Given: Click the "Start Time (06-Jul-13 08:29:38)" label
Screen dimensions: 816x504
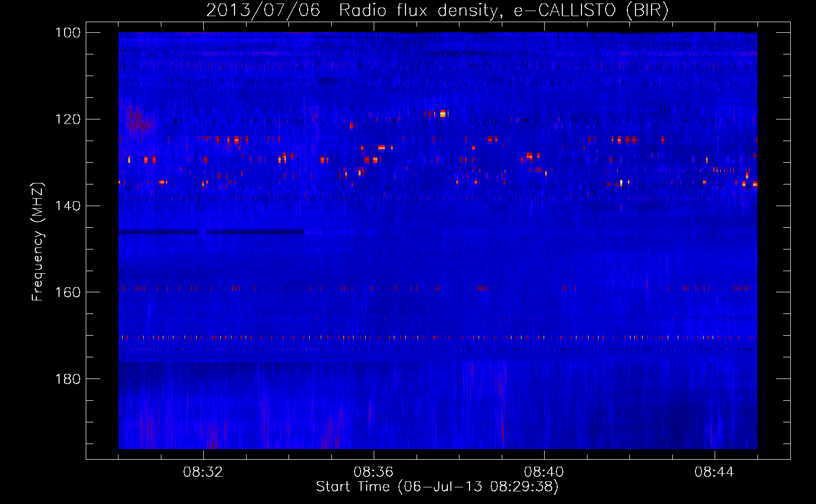Looking at the screenshot, I should pos(437,487).
